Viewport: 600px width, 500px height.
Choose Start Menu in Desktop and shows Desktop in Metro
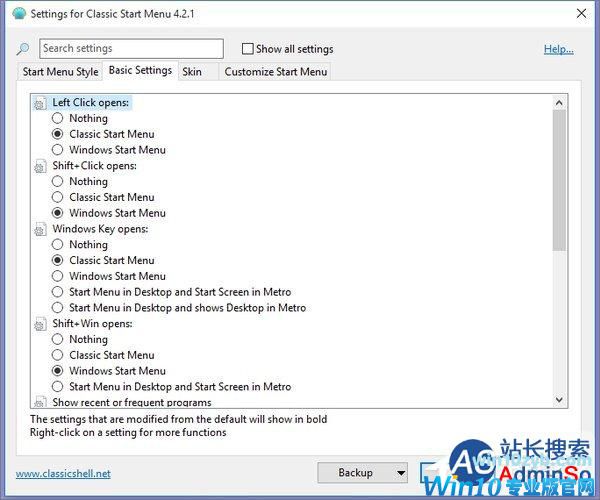pyautogui.click(x=58, y=308)
